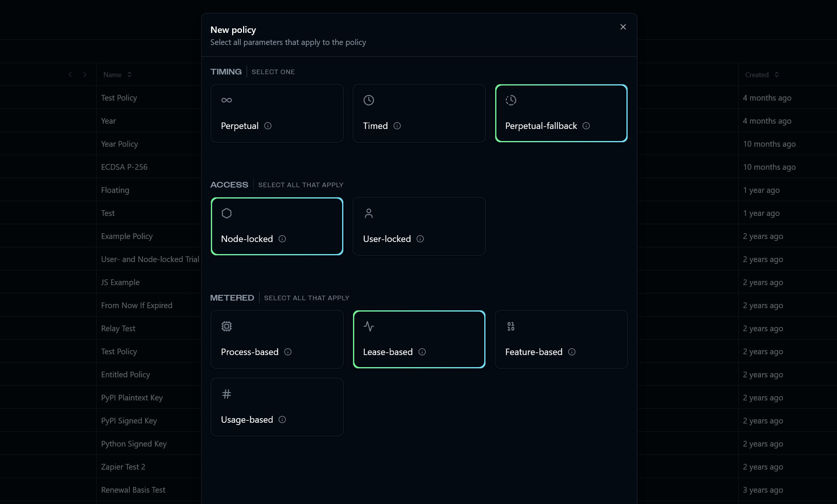Click the Process-based CPU chip icon
The width and height of the screenshot is (837, 504).
(x=226, y=326)
